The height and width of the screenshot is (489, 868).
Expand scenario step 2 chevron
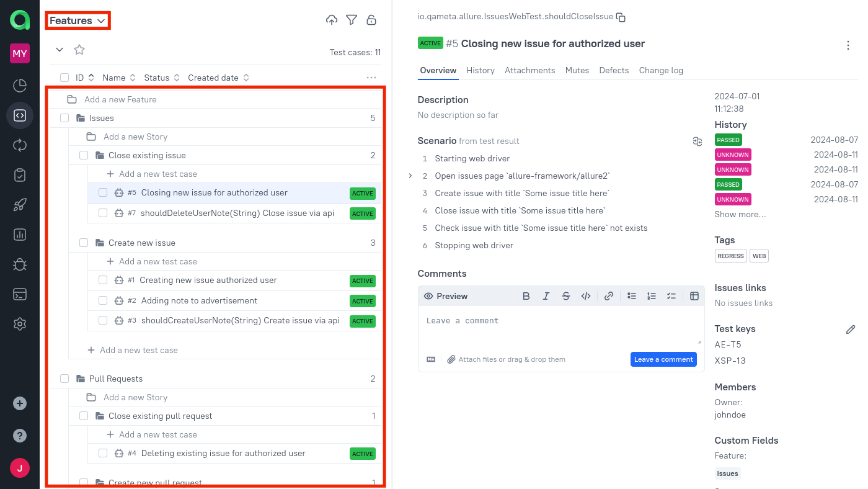click(410, 176)
